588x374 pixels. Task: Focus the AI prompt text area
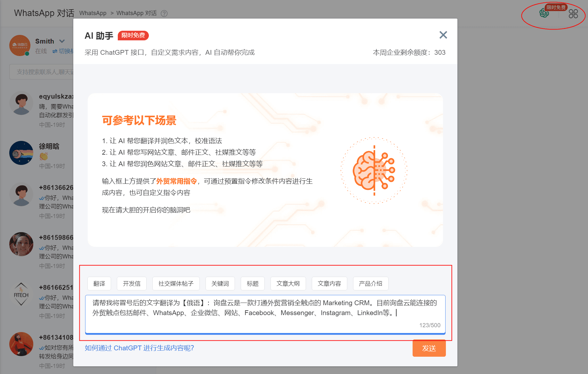265,314
